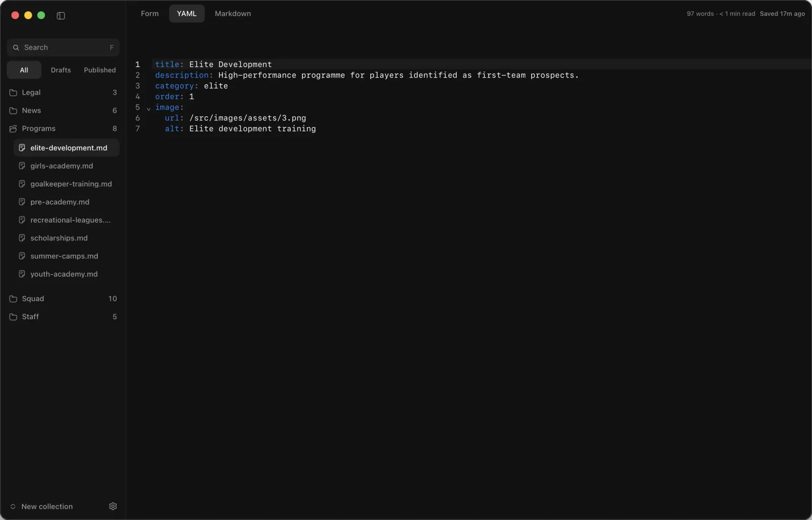Image resolution: width=812 pixels, height=520 pixels.
Task: Click file icon beside youth-academy.md
Action: [22, 274]
